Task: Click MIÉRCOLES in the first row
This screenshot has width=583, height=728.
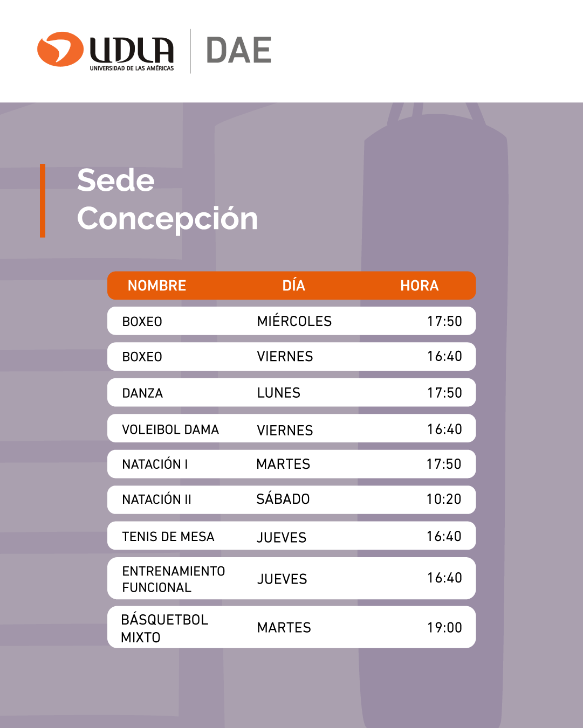Action: 294,321
